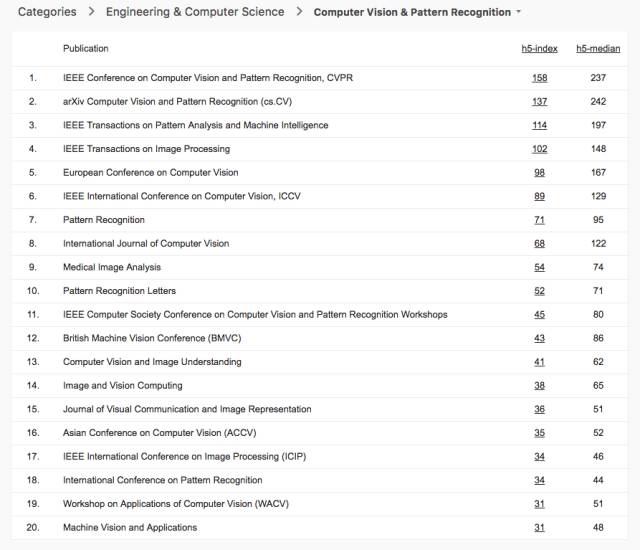Click ACCV h5-index value 35
Image resolution: width=640 pixels, height=550 pixels.
click(x=539, y=433)
